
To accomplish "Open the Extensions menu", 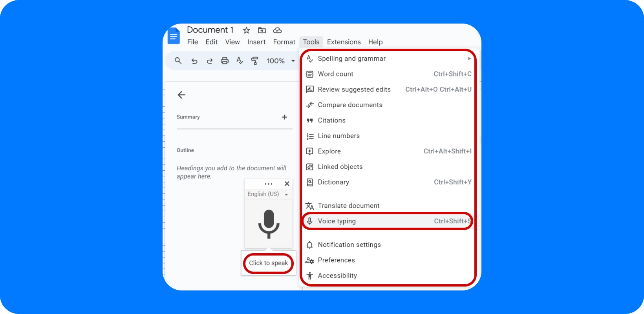I will (x=344, y=42).
